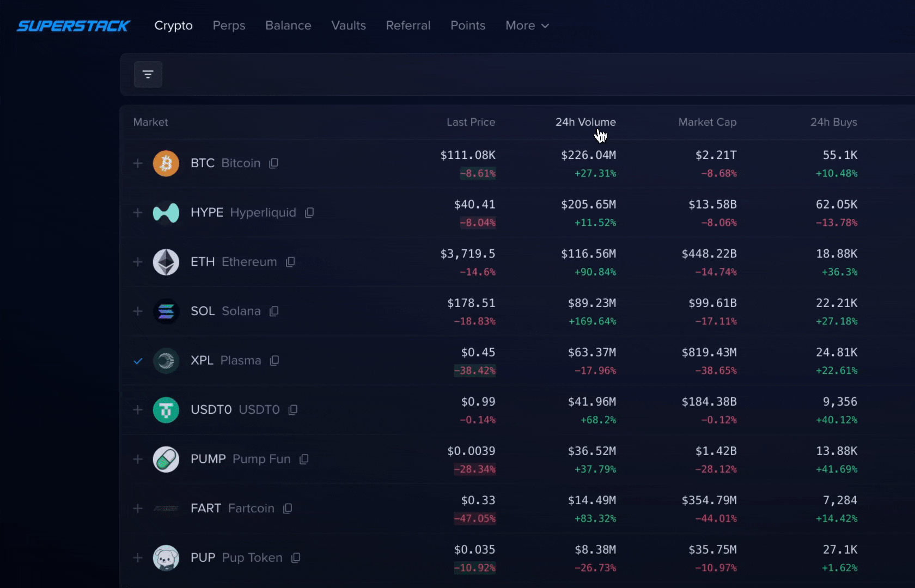Expand the More dropdown menu
This screenshot has height=588, width=915.
click(527, 26)
